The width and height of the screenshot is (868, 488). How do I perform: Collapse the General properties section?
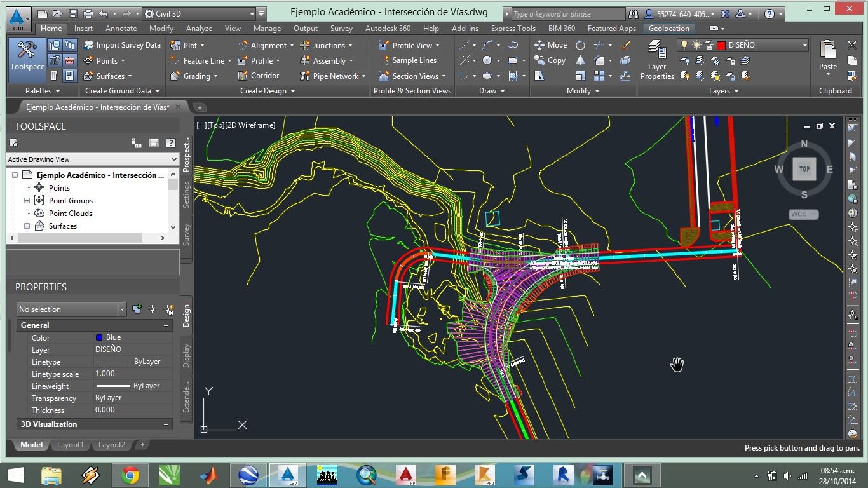coord(166,325)
